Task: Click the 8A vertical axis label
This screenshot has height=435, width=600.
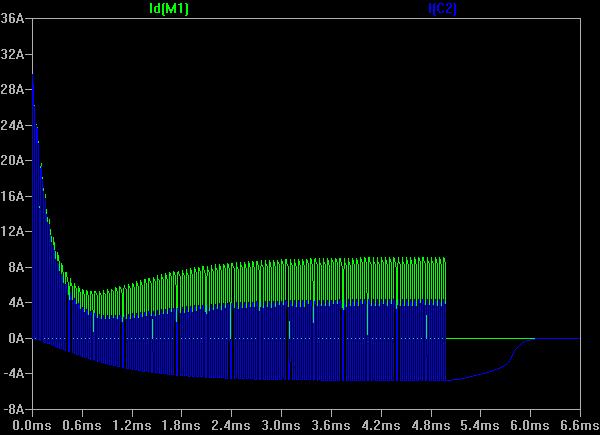Action: tap(17, 267)
